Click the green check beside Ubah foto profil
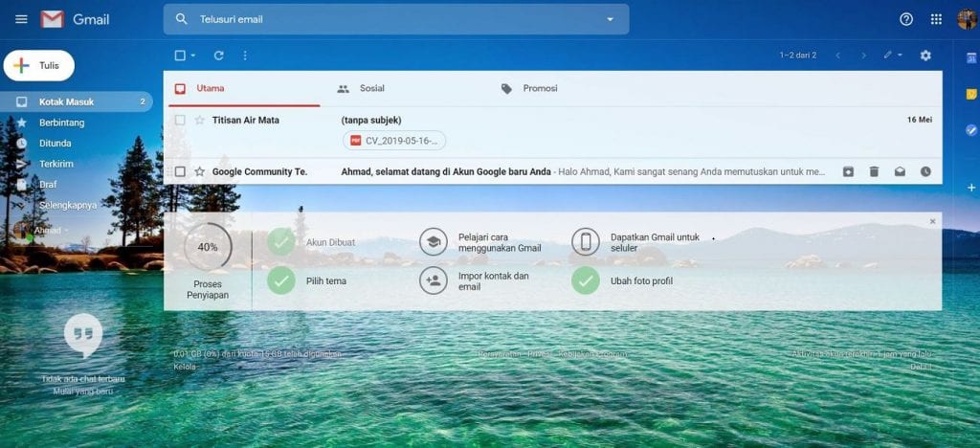The image size is (980, 448). [x=586, y=280]
